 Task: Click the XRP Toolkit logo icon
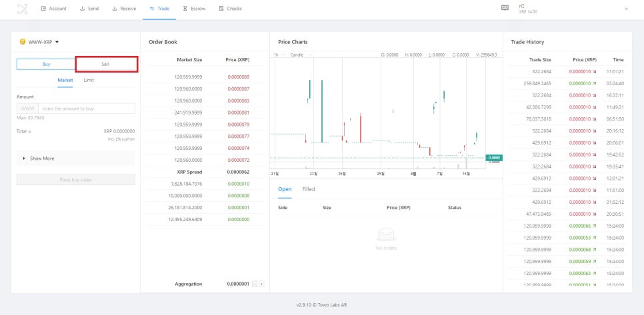(x=23, y=9)
